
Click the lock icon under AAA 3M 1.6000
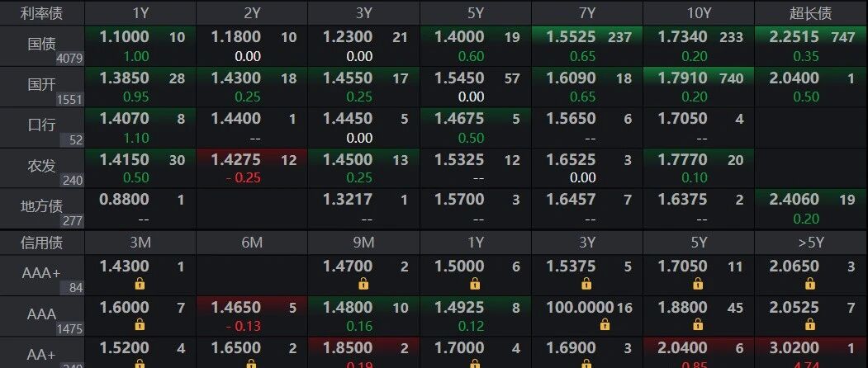140,325
